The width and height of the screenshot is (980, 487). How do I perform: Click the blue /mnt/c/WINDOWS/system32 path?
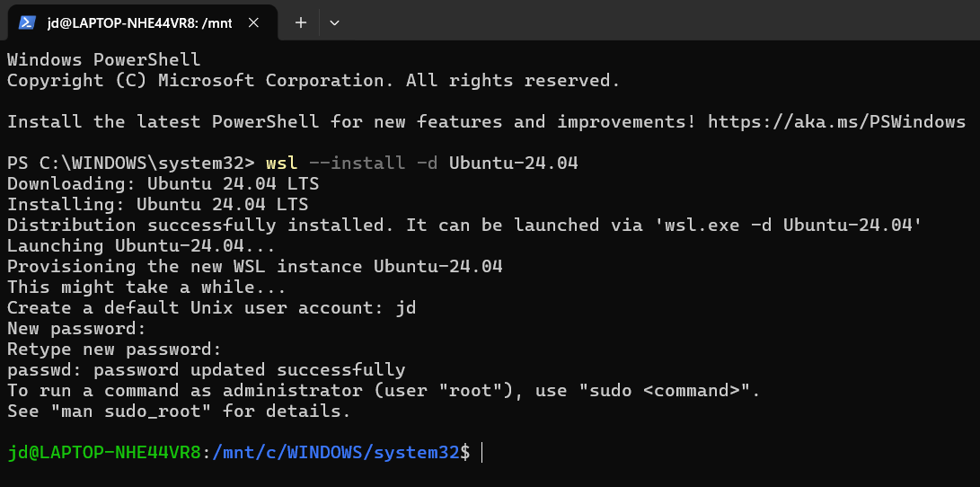coord(336,453)
